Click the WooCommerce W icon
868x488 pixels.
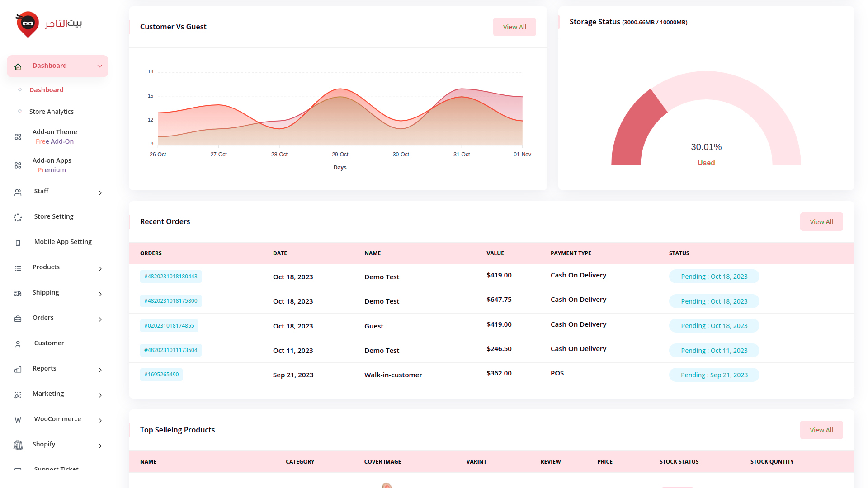coord(18,420)
